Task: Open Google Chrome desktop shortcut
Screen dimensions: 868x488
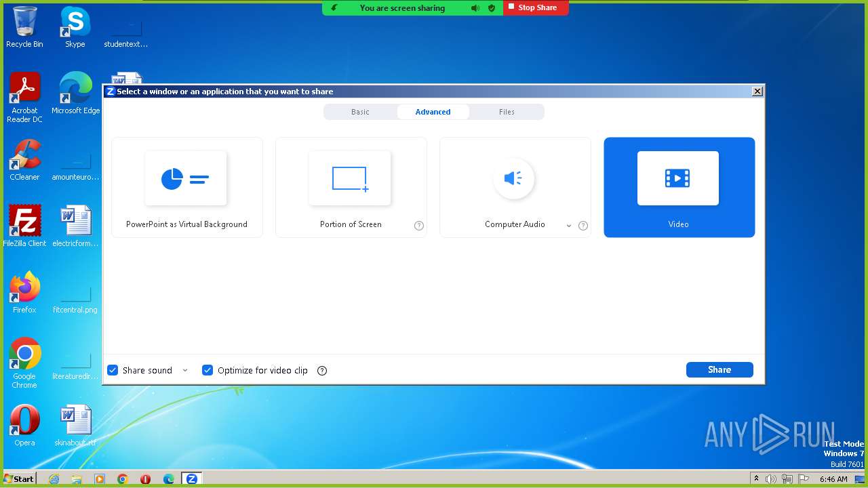Action: (24, 363)
